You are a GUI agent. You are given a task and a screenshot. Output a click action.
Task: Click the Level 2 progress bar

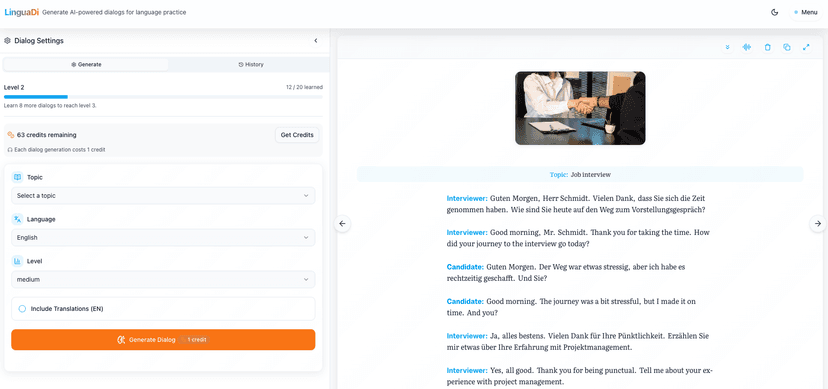click(x=163, y=97)
